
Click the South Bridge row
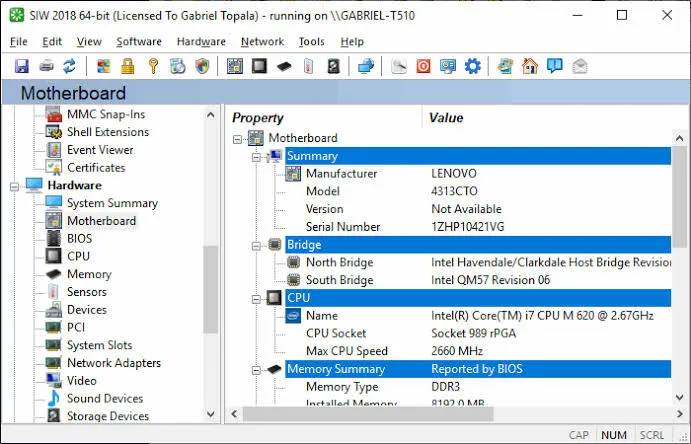(x=478, y=280)
